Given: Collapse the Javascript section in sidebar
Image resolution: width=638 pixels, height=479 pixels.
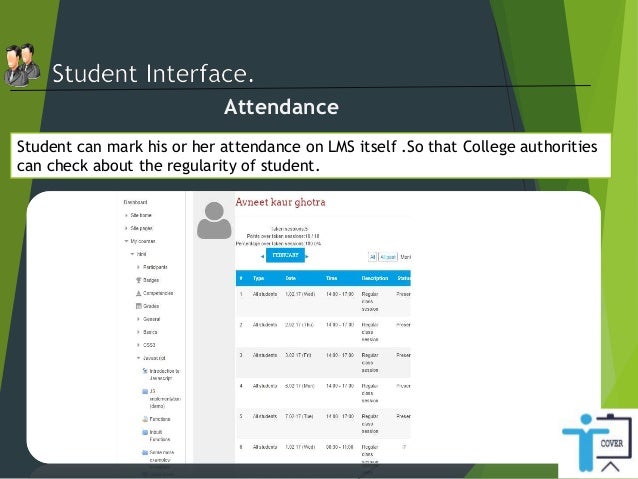Looking at the screenshot, I should click(x=138, y=358).
